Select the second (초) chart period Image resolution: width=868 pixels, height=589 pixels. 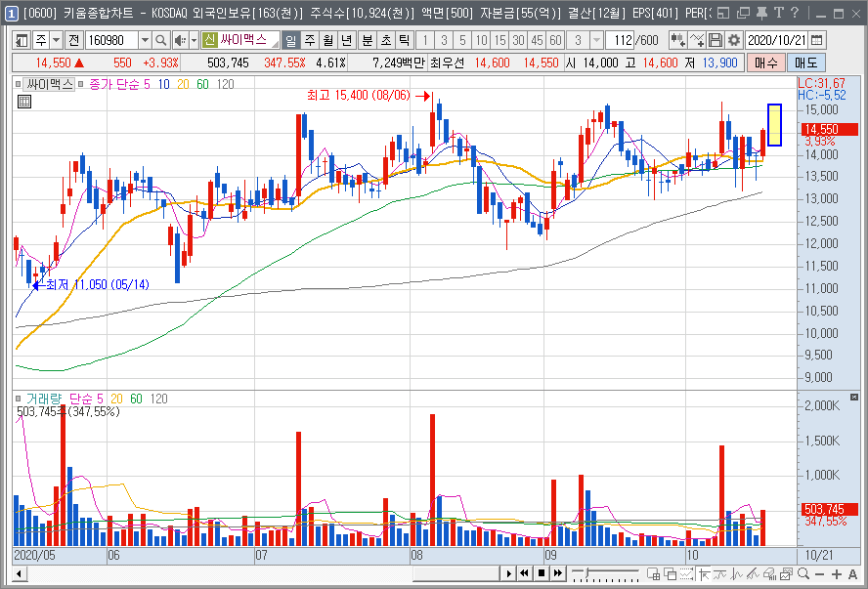pyautogui.click(x=386, y=40)
